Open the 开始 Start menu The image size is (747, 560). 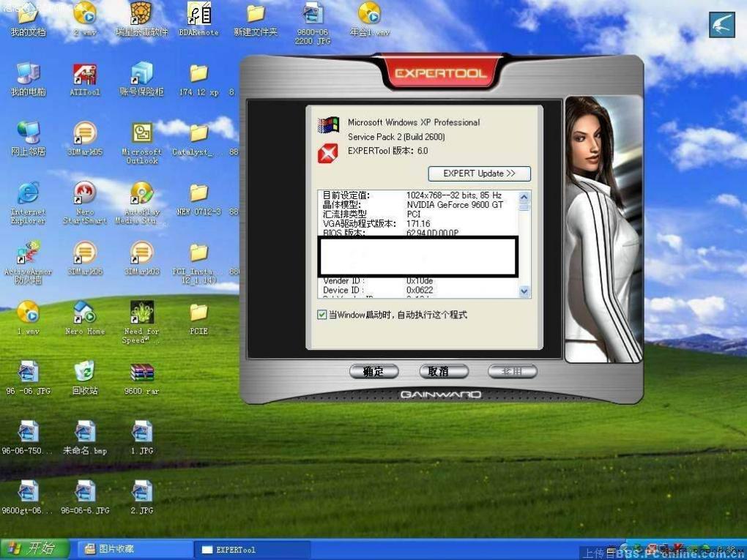tap(34, 549)
